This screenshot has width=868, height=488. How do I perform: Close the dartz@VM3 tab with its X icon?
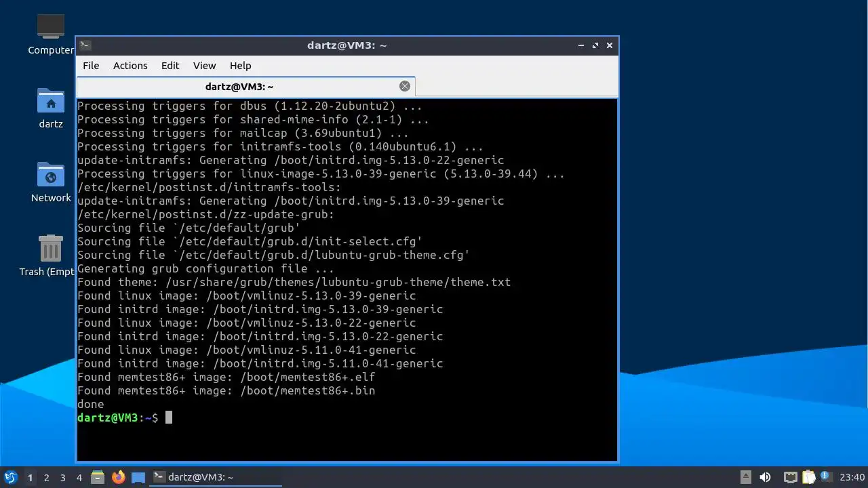(x=405, y=86)
